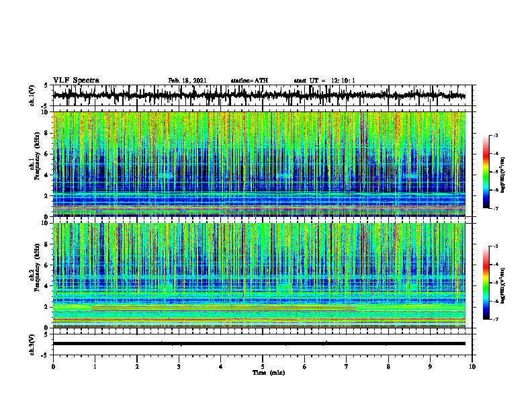Click the "10" tick atop ch.2 frequency axis
The width and height of the screenshot is (532, 411).
46,223
